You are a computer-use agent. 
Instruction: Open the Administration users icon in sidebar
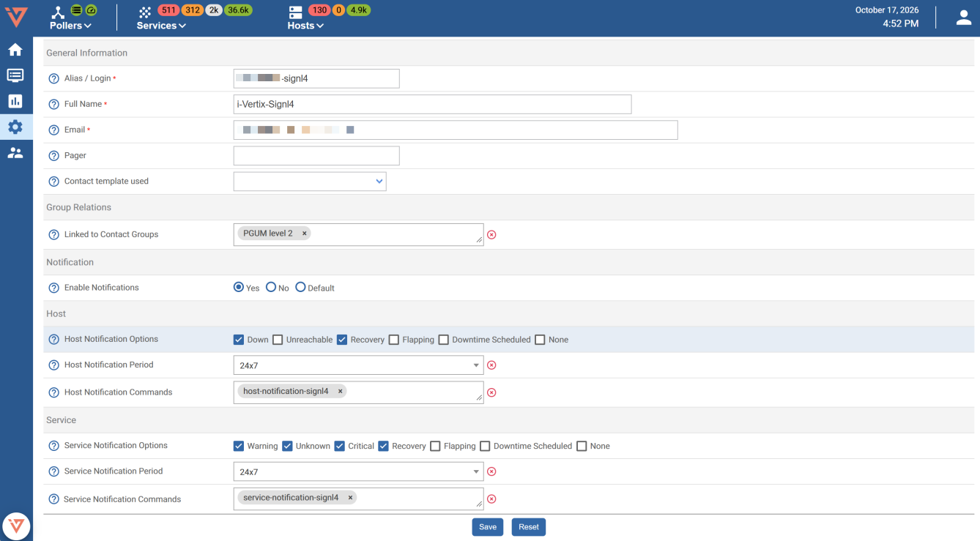[x=15, y=153]
